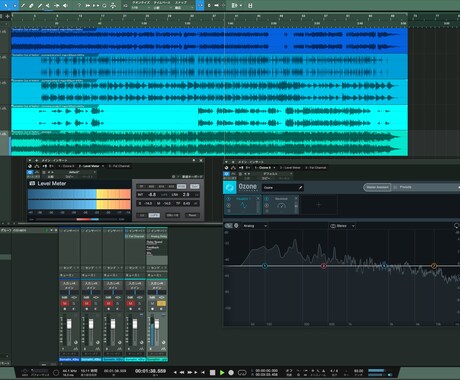Toggle the Maximizer module power button
460x380 pixels.
click(267, 199)
